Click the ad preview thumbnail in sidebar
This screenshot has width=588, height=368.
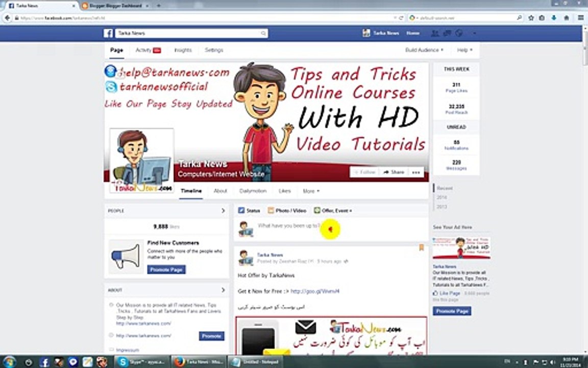(x=461, y=248)
